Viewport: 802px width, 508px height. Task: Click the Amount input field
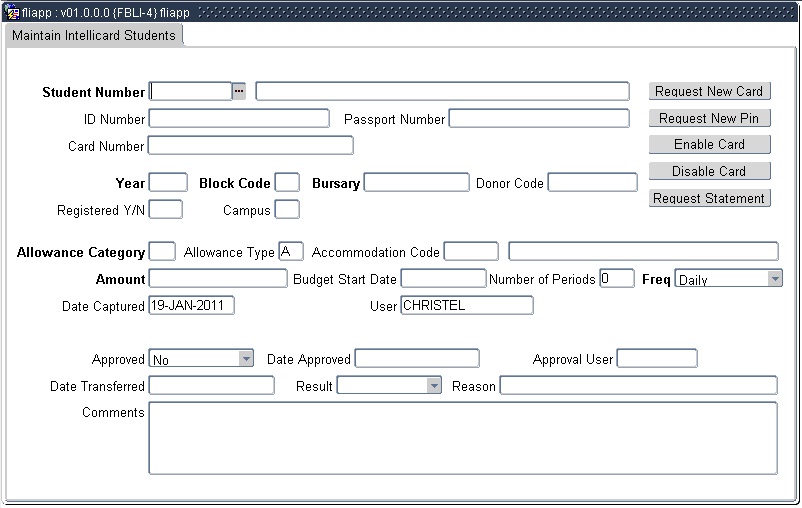click(218, 279)
